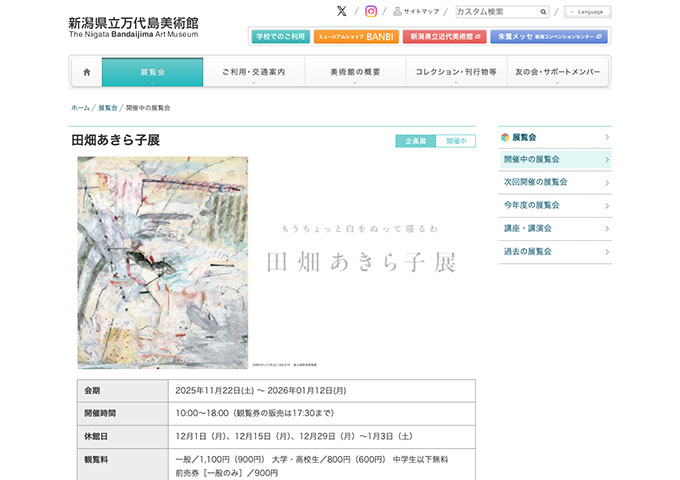Open the Instagram icon link
Screen dimensions: 680x480
point(371,11)
